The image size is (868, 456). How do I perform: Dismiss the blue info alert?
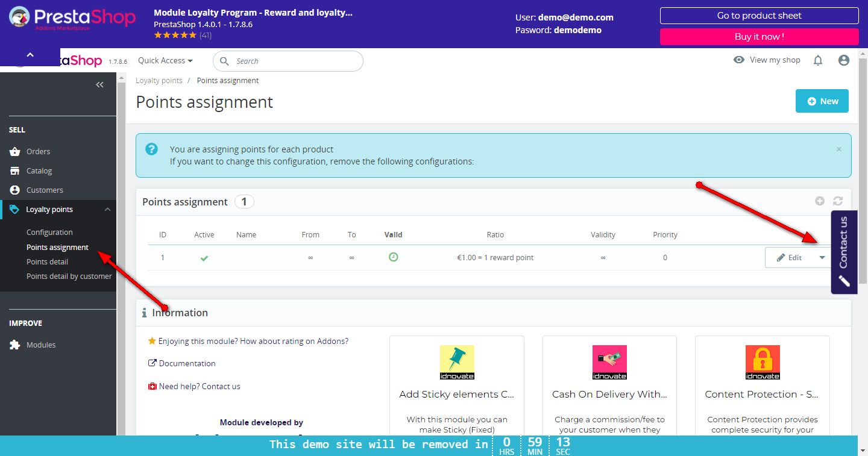[x=838, y=149]
